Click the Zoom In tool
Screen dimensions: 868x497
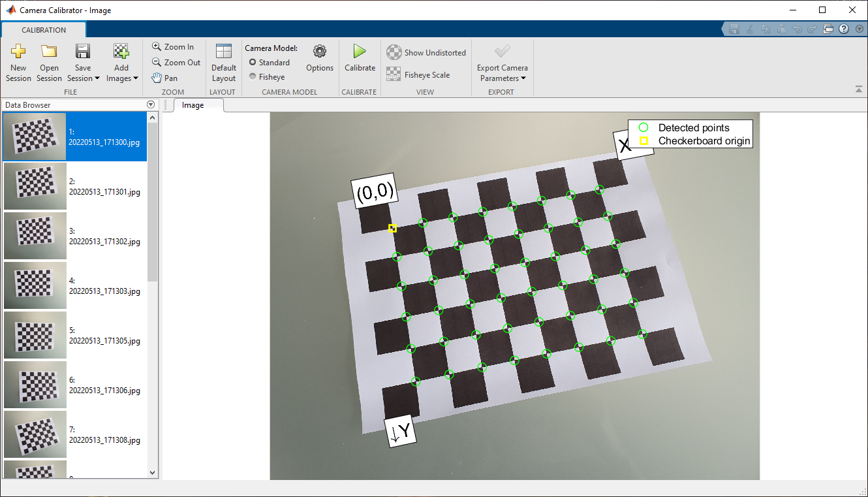pyautogui.click(x=172, y=47)
